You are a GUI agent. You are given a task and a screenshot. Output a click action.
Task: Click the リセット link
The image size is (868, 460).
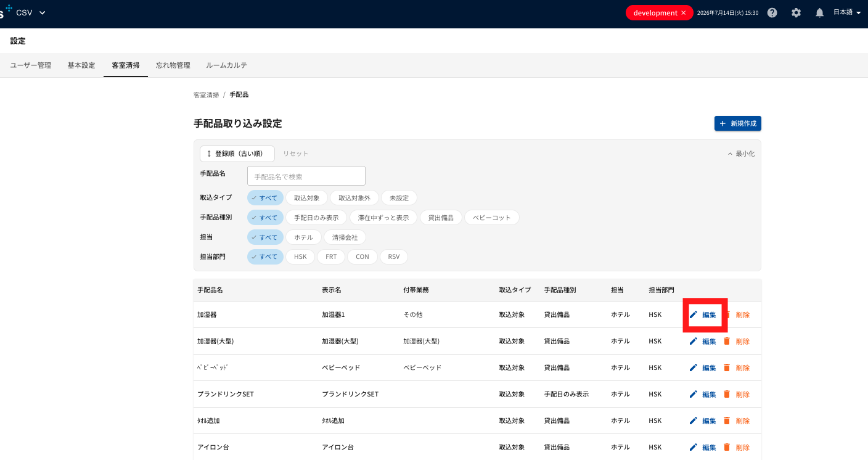[x=295, y=154]
